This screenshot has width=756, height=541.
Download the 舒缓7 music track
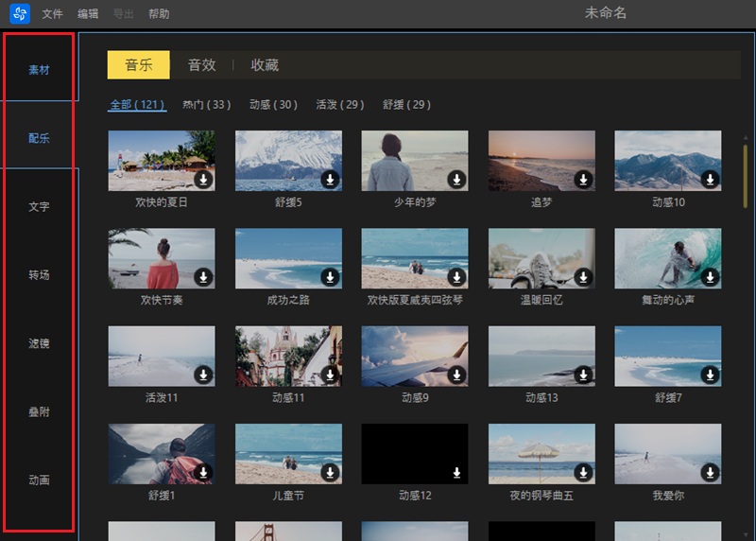[x=711, y=375]
